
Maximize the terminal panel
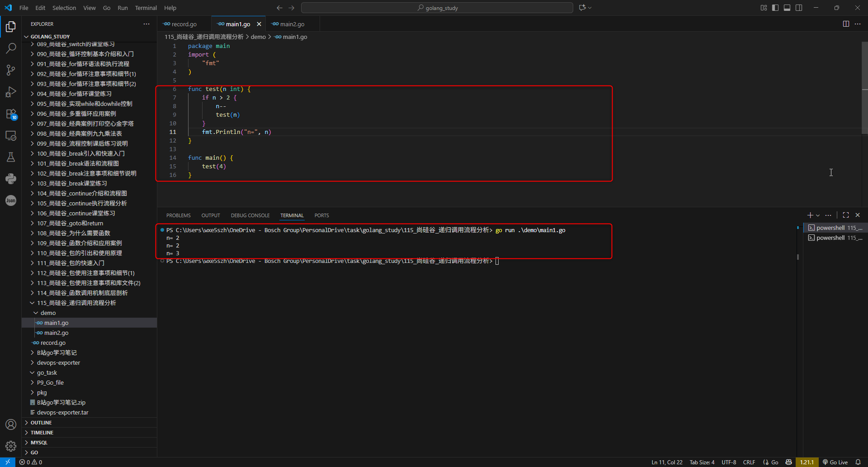click(846, 215)
